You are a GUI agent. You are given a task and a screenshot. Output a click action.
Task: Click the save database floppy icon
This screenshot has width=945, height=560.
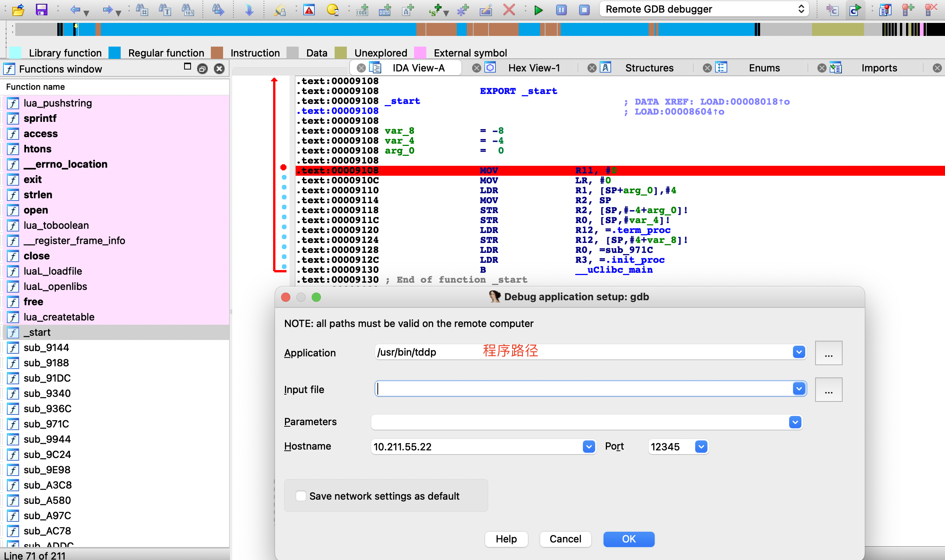[x=41, y=10]
